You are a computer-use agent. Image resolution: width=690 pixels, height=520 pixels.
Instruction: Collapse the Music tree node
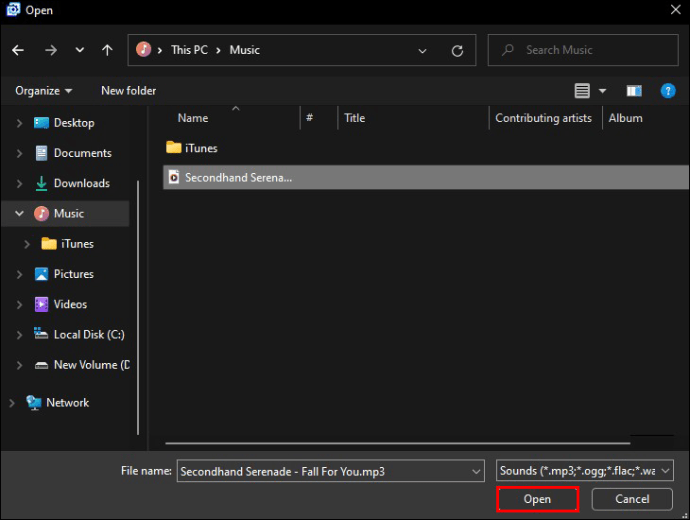(x=19, y=214)
